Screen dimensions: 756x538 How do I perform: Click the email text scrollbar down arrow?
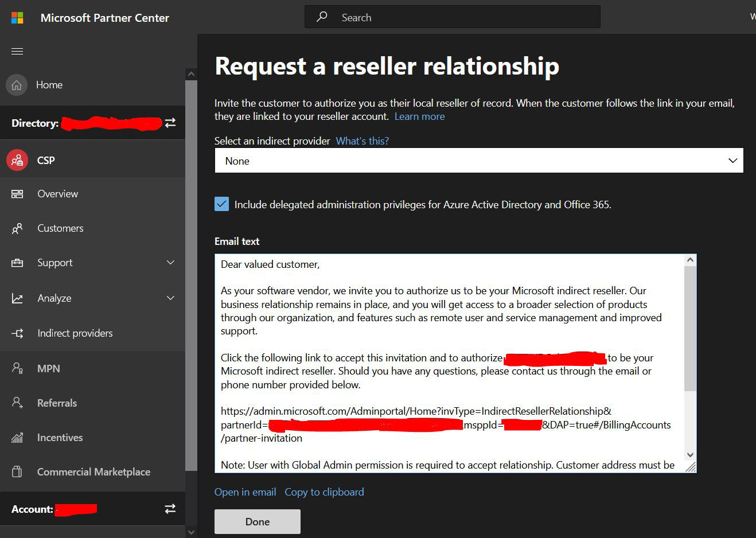click(690, 455)
